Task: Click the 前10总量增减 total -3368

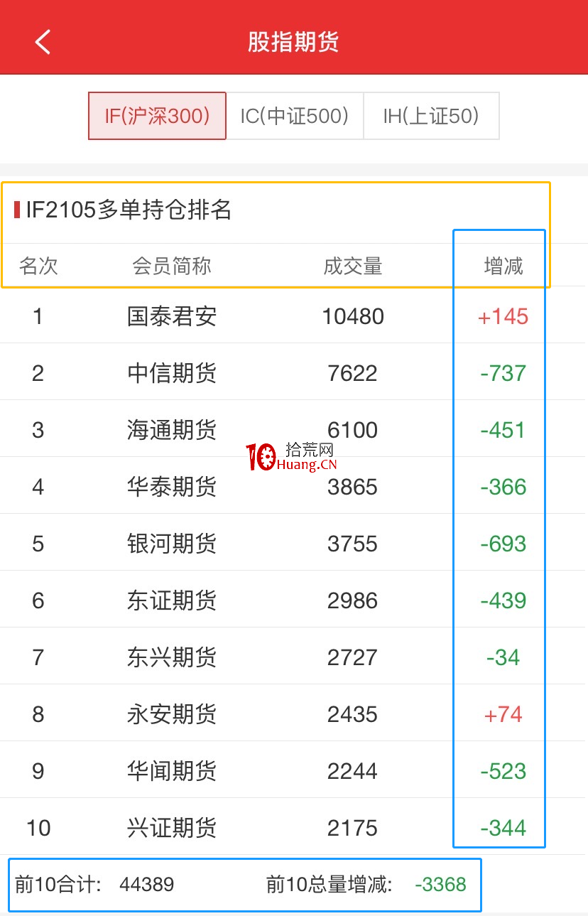Action: tap(440, 884)
